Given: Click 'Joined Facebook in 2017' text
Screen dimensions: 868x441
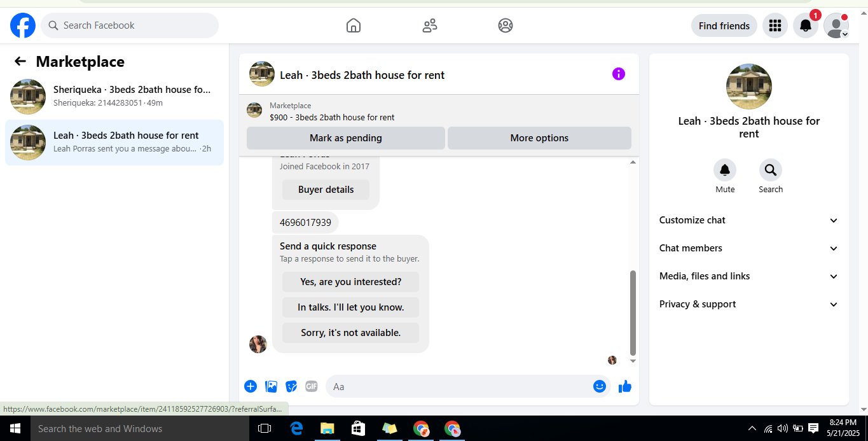Looking at the screenshot, I should tap(324, 167).
